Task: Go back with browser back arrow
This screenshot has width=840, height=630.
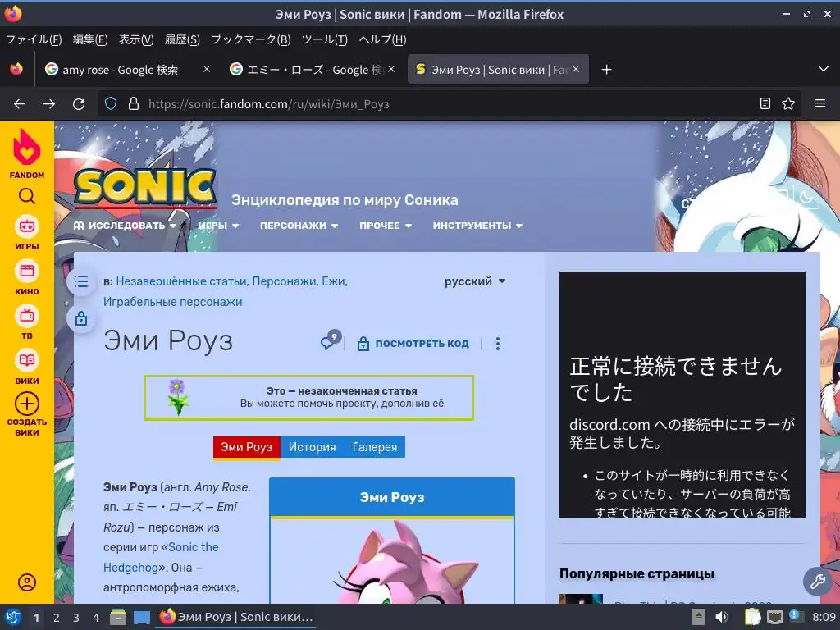Action: (20, 104)
